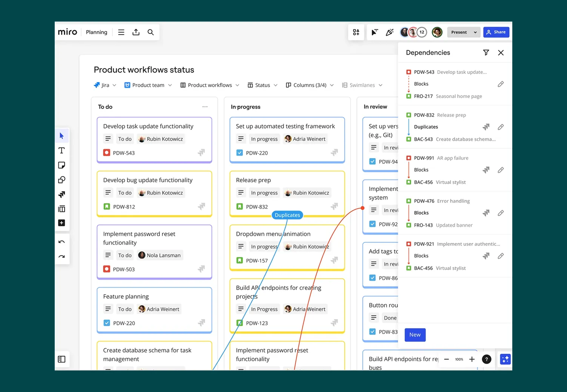Edit the PDW-543 Blocks dependency with pencil
Screen dimensions: 567x392
(500, 84)
